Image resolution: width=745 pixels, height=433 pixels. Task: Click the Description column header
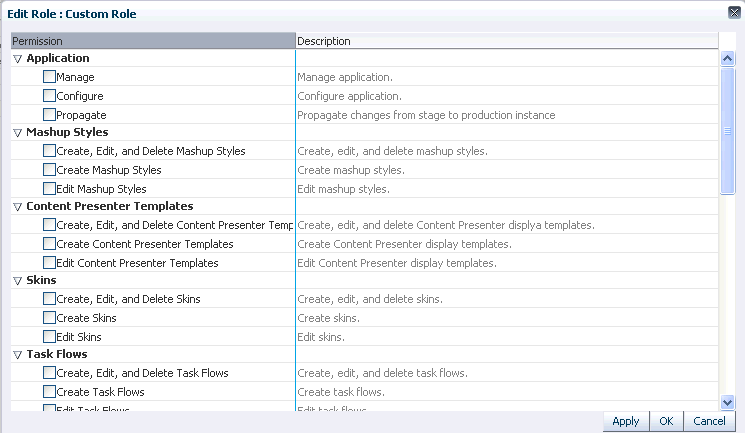click(x=506, y=41)
